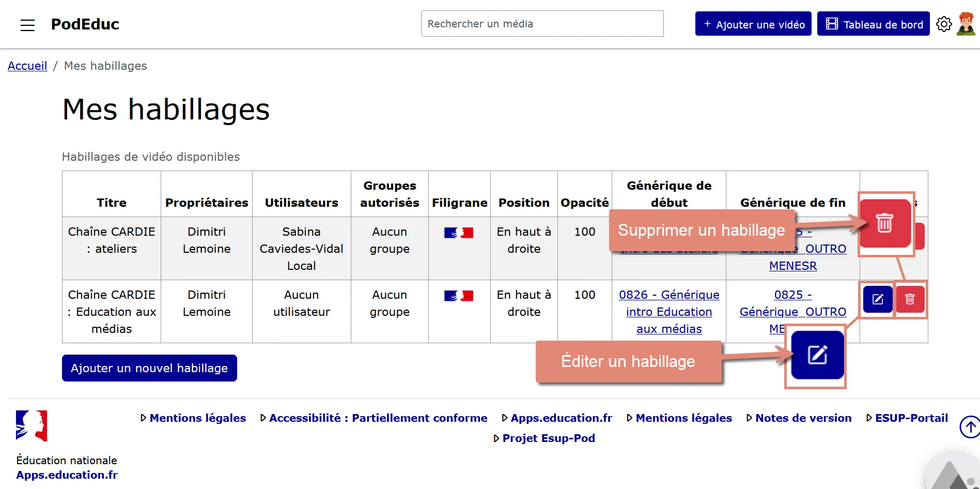Open the Tableau de bord
The width and height of the screenshot is (980, 489).
[873, 24]
